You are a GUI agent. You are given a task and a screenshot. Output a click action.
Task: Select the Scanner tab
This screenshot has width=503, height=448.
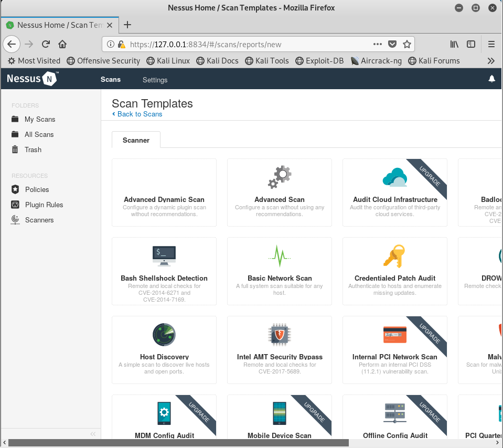(136, 140)
